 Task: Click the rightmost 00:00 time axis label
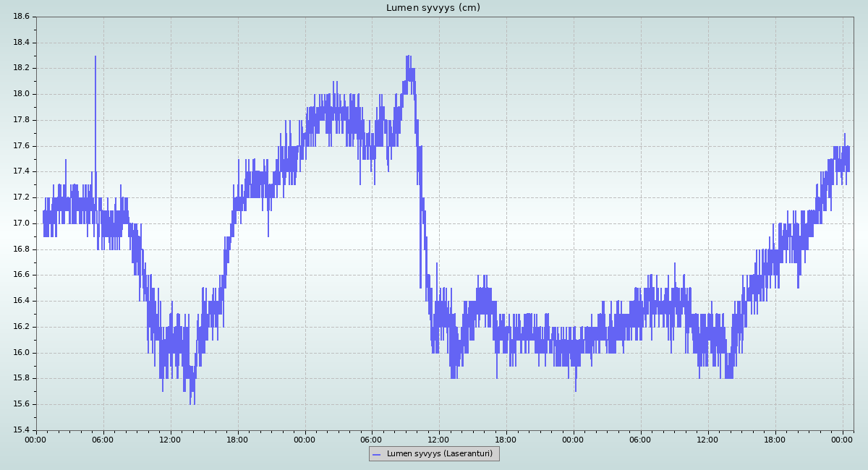(842, 439)
